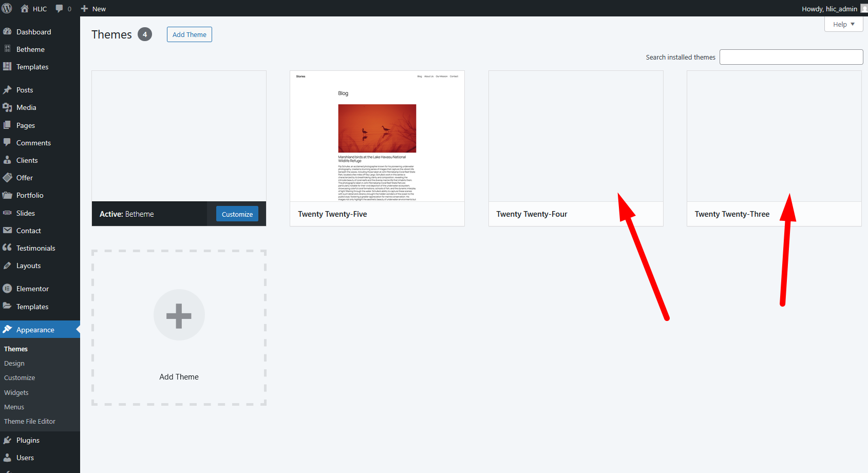868x473 pixels.
Task: Open Customize in Appearance submenu
Action: 20,377
